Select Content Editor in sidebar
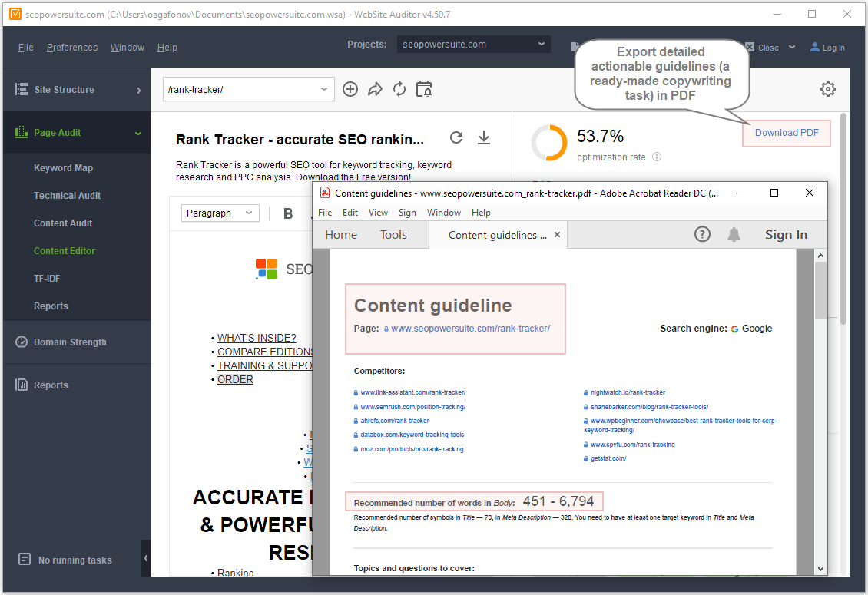This screenshot has width=868, height=595. coord(65,251)
